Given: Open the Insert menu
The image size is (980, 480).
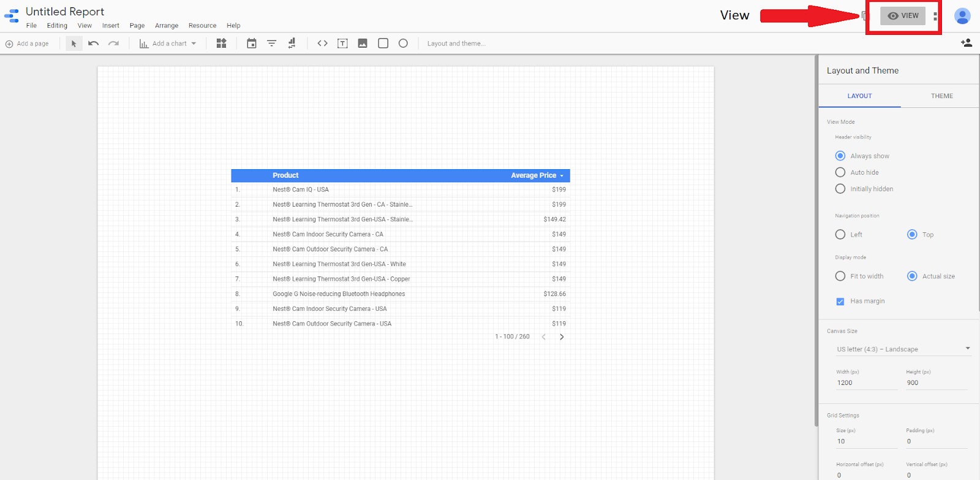Looking at the screenshot, I should pyautogui.click(x=111, y=26).
